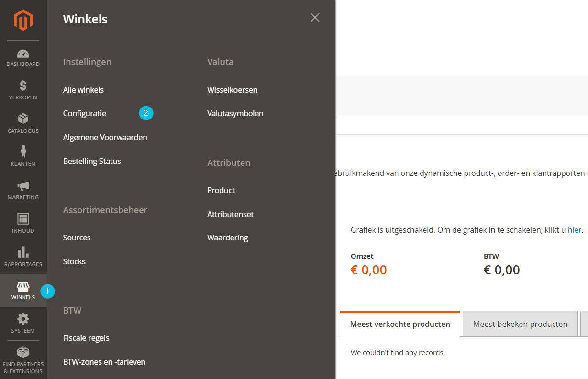
Task: Open BTW-zones en -tarieven
Action: (104, 362)
